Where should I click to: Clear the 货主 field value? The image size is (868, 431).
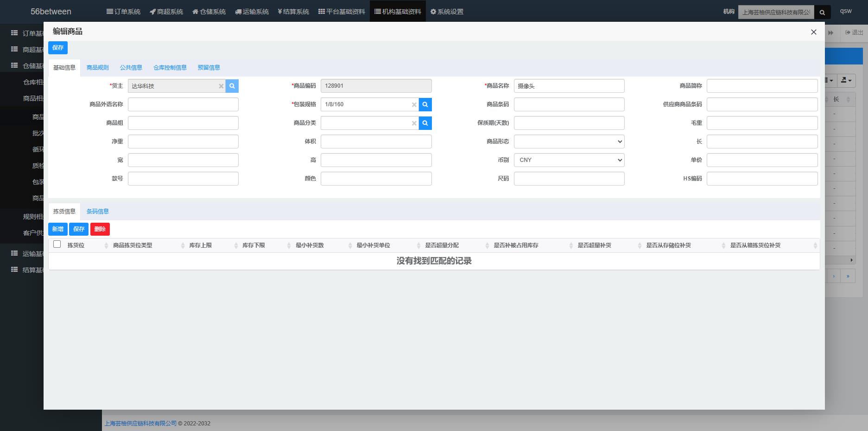(x=221, y=86)
